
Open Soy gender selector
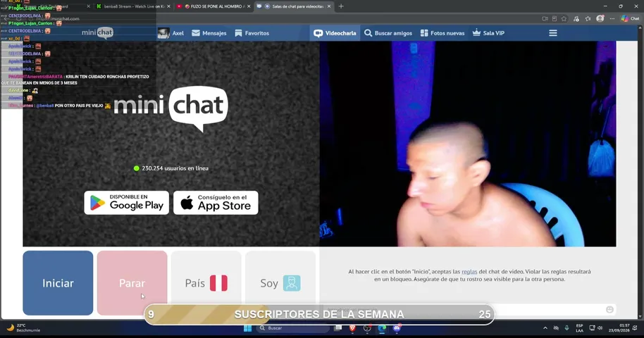click(x=280, y=283)
